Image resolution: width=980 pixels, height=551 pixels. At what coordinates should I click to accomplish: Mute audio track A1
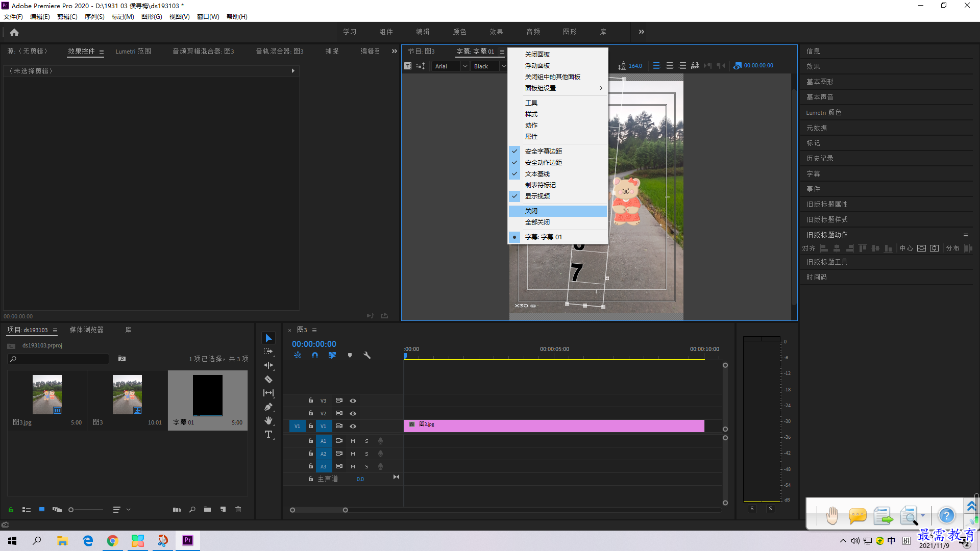[353, 441]
